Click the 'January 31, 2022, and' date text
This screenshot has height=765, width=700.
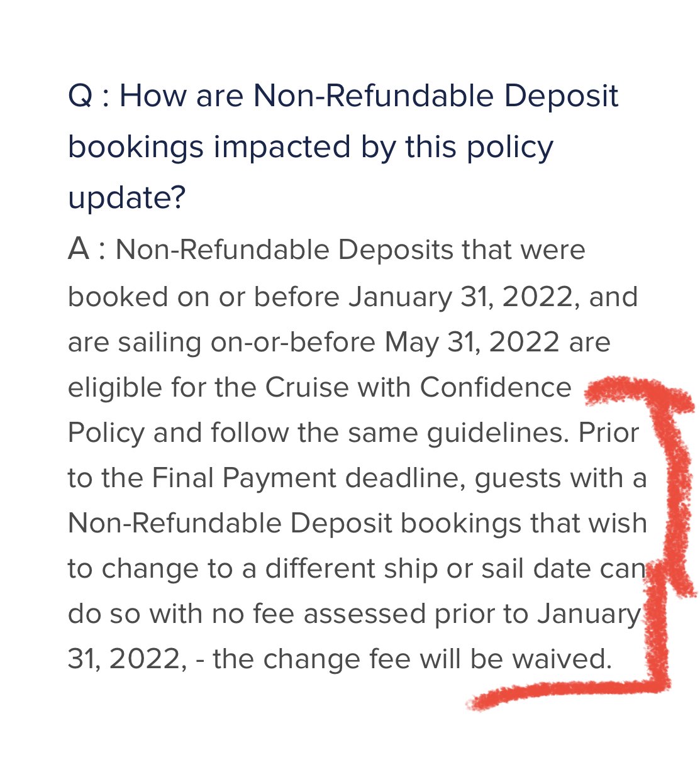[x=493, y=297]
